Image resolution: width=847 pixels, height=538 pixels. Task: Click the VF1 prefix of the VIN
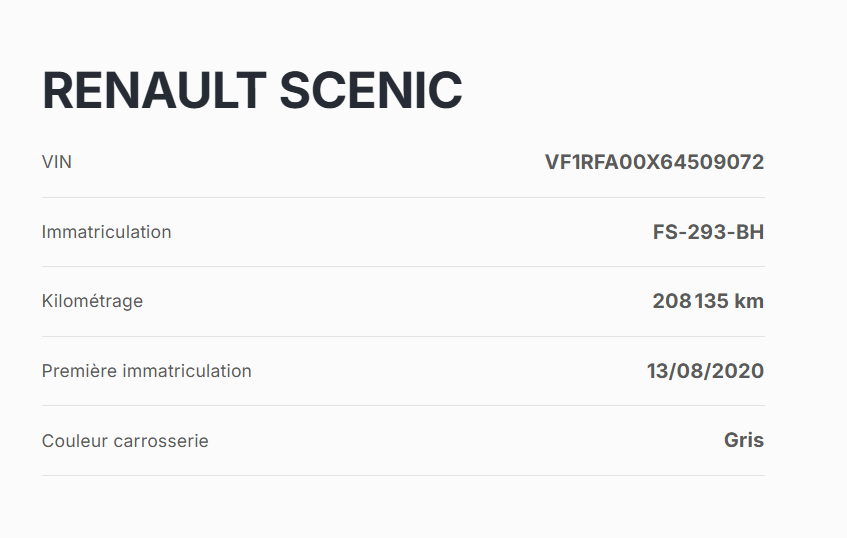click(562, 162)
